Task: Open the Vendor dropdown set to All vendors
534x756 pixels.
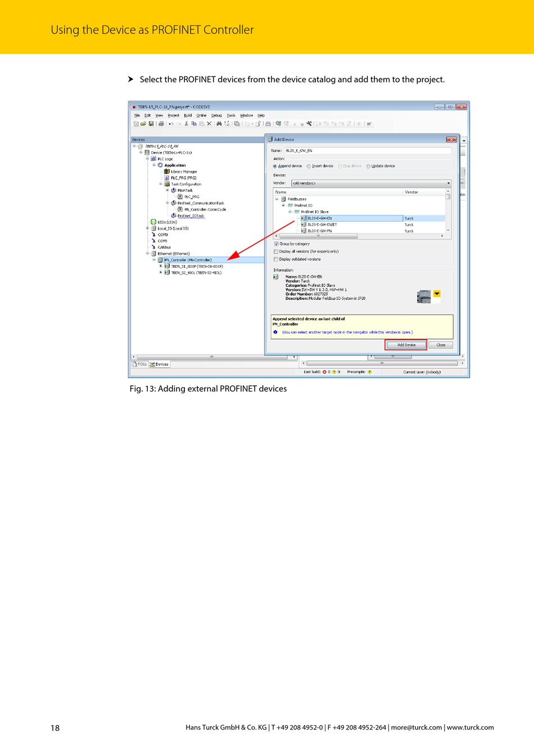Action: click(x=371, y=183)
